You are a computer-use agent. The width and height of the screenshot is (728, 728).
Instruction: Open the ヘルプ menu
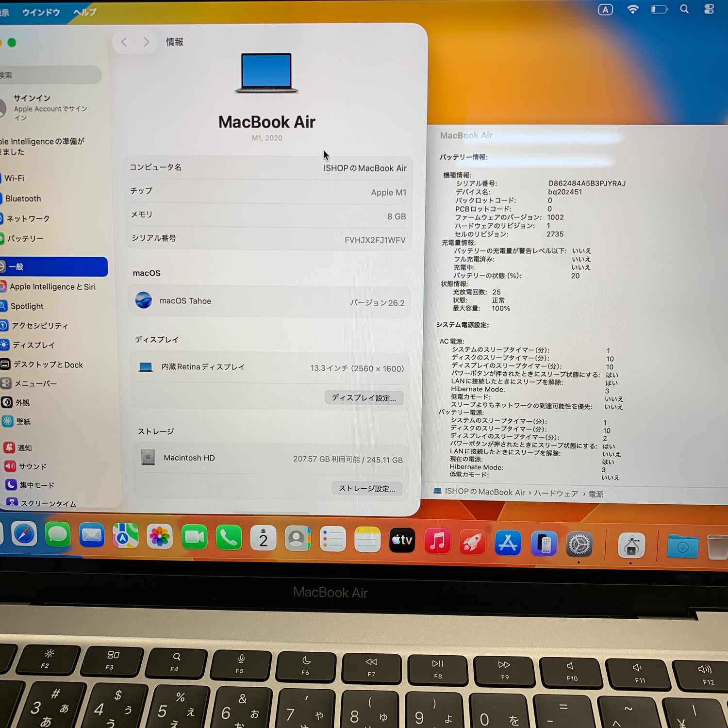tap(85, 12)
